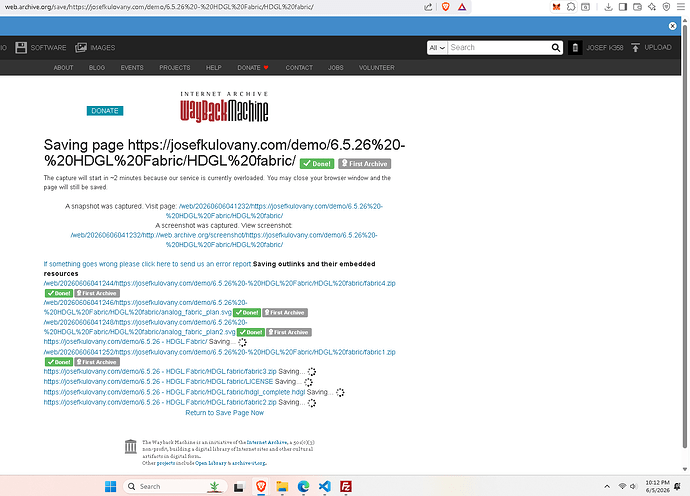Click the screenshot capture extension icon
This screenshot has height=496, width=690.
(x=585, y=7)
